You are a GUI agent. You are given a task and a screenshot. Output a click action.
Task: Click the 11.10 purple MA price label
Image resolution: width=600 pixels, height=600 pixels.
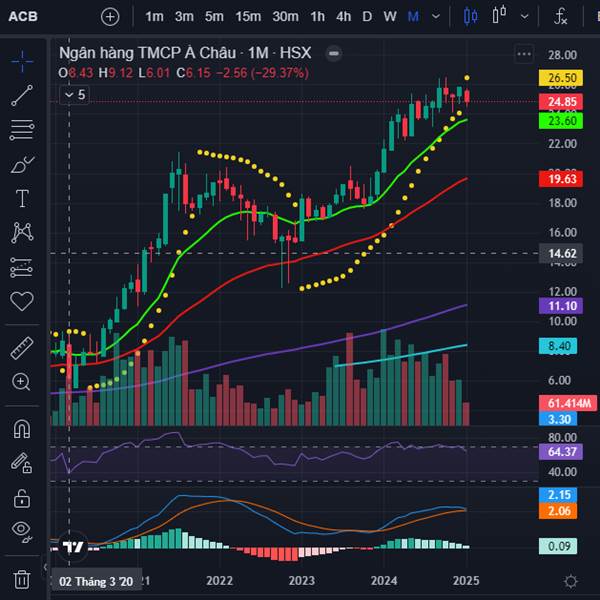coord(561,306)
